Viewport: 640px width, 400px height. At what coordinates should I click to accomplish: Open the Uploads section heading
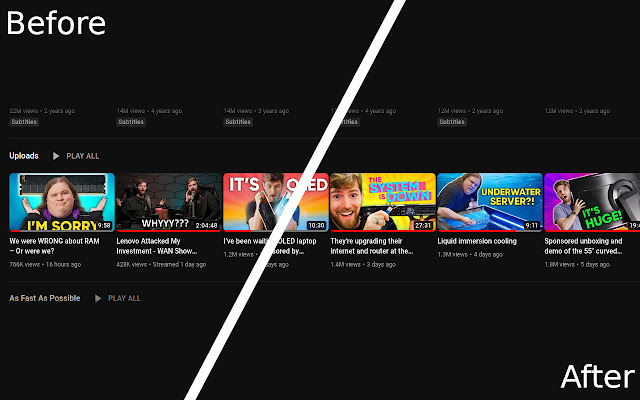tap(24, 156)
